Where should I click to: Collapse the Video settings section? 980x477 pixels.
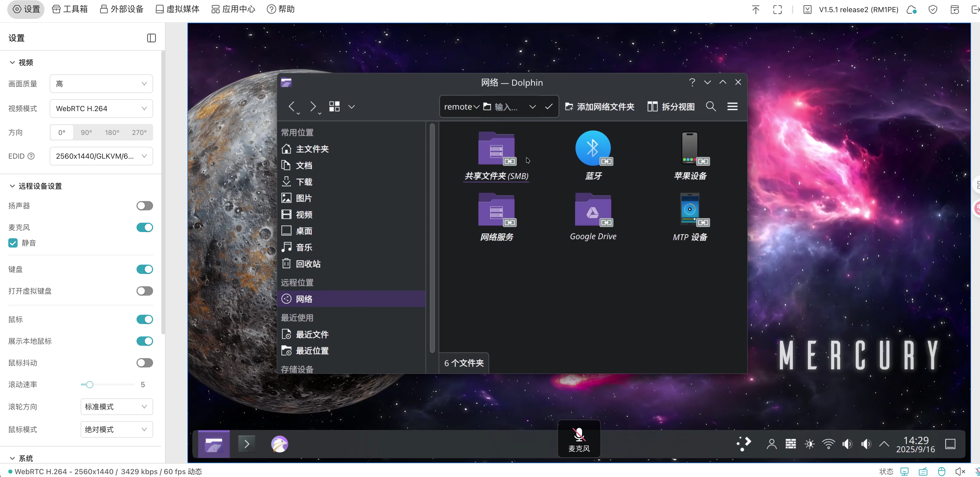[x=13, y=63]
